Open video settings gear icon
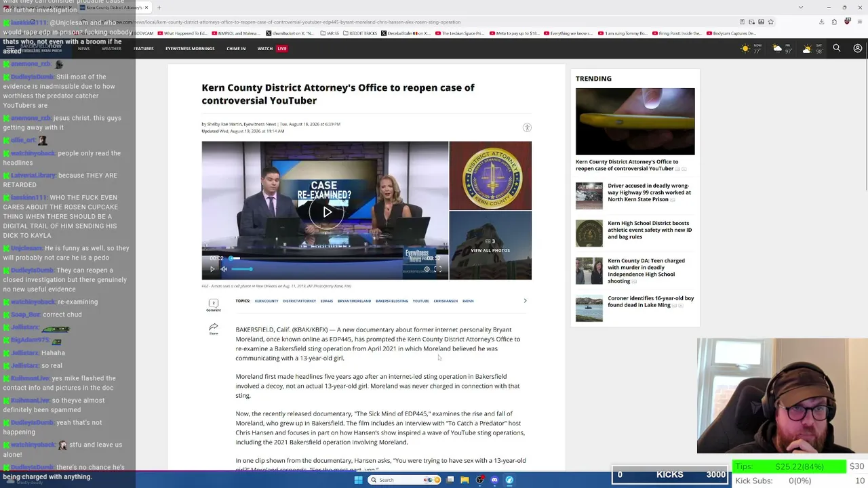This screenshot has height=488, width=868. tap(427, 269)
